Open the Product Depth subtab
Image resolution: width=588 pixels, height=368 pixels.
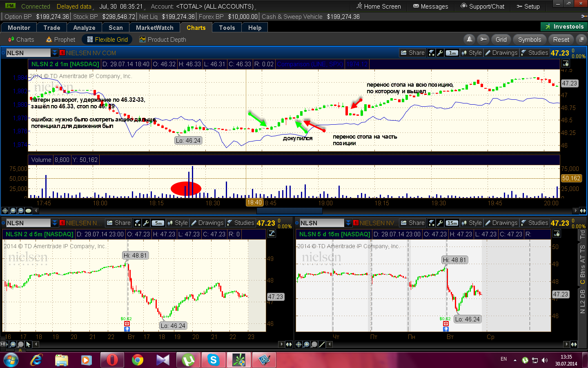coord(163,39)
